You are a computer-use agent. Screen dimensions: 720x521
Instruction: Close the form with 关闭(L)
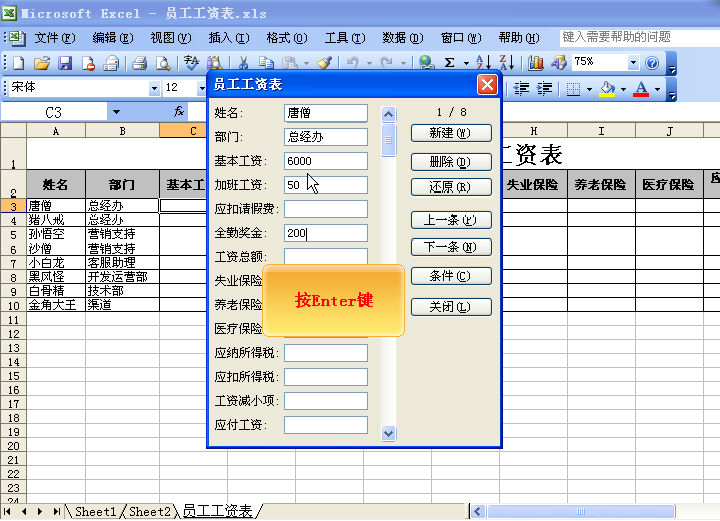451,307
